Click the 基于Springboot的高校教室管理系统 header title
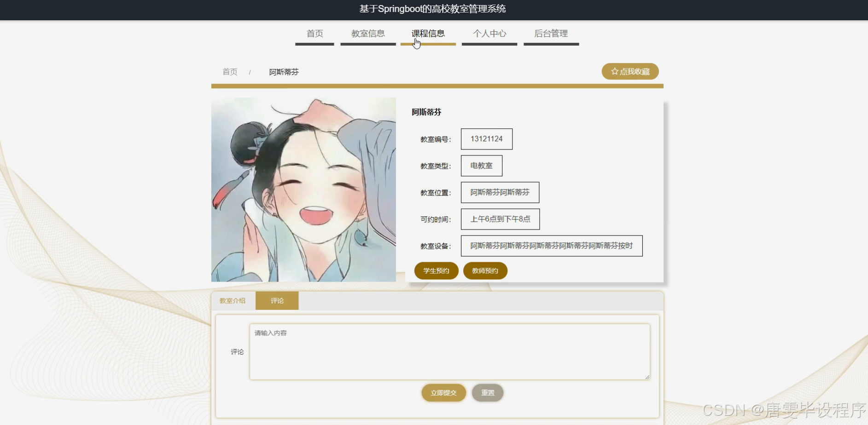868x425 pixels. [433, 9]
